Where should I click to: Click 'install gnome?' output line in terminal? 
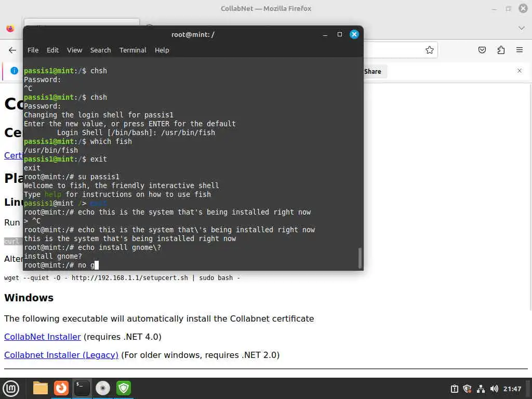(53, 256)
